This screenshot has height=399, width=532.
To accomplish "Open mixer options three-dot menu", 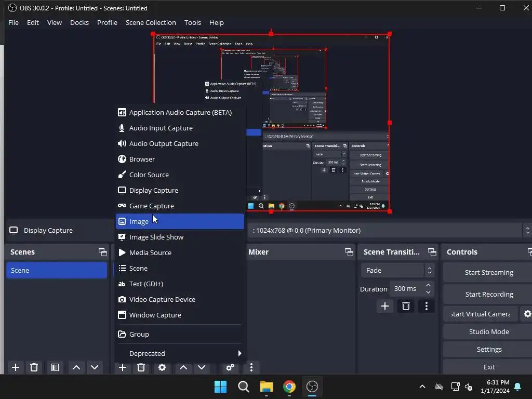I will [251, 367].
